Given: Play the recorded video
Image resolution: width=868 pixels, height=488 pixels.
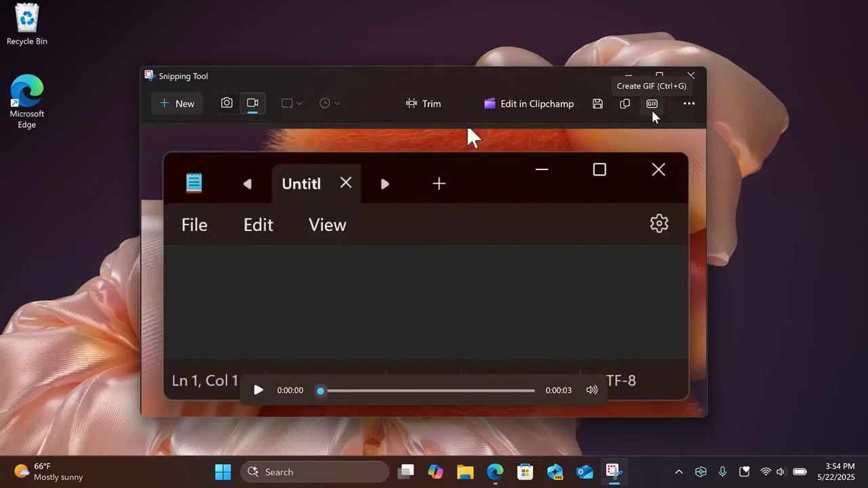Looking at the screenshot, I should tap(258, 390).
